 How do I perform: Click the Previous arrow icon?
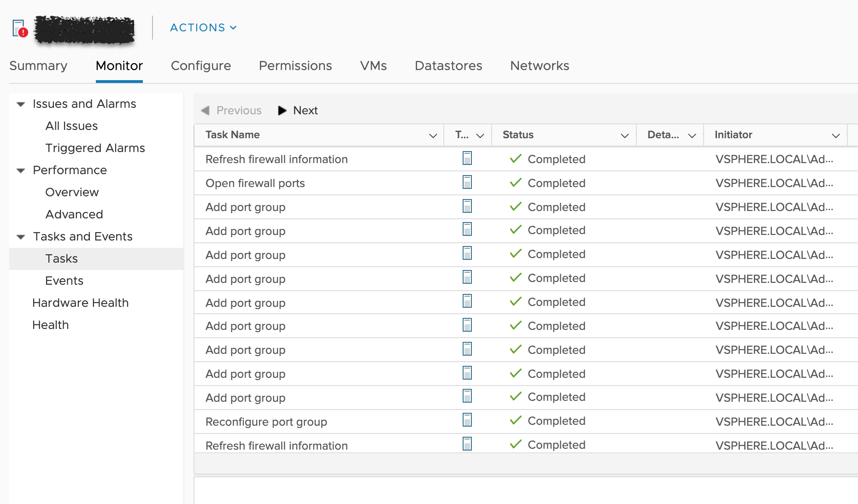point(206,111)
